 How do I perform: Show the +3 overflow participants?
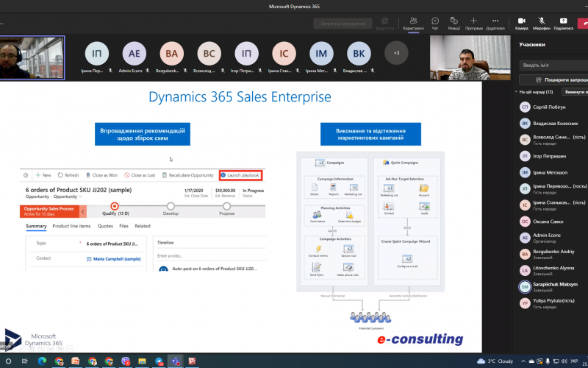click(396, 53)
